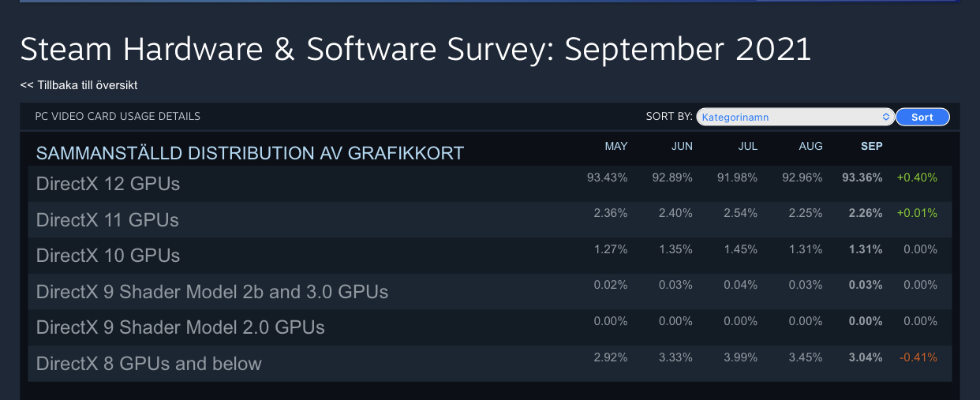Click the AUG column header
The image size is (980, 400).
(810, 146)
